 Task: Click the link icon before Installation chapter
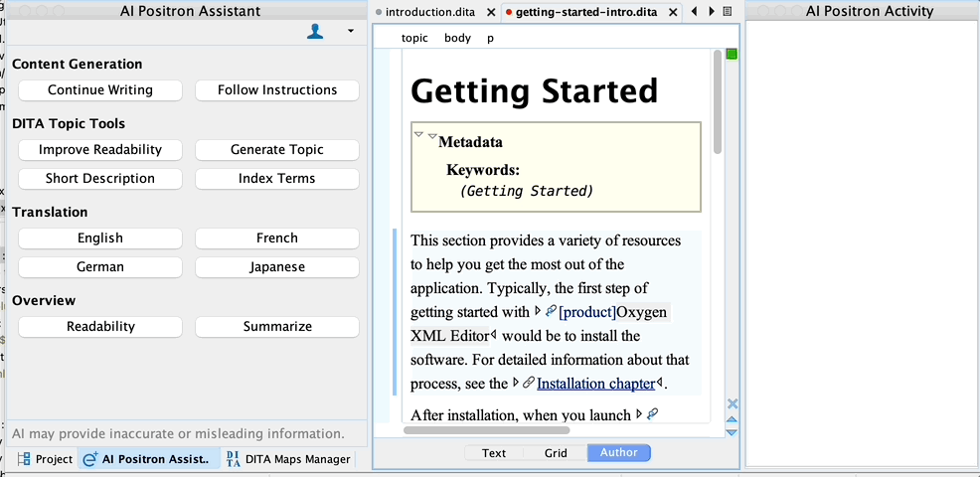pyautogui.click(x=529, y=384)
